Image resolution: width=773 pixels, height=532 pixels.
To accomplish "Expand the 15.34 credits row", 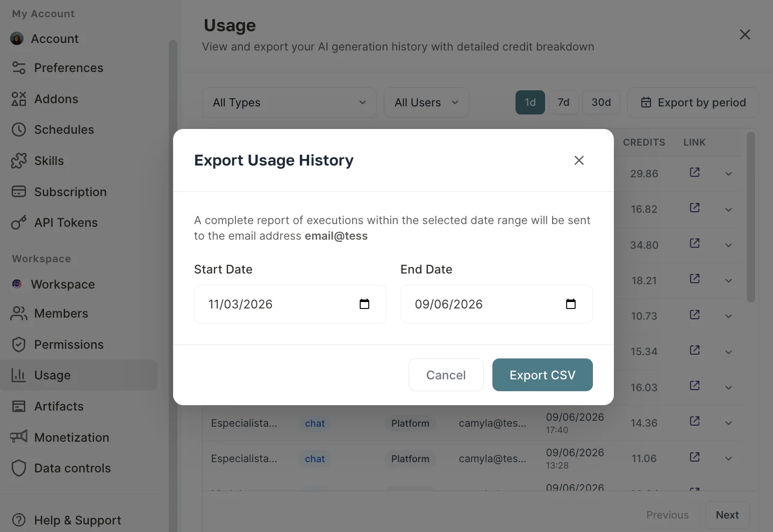I will pos(728,352).
